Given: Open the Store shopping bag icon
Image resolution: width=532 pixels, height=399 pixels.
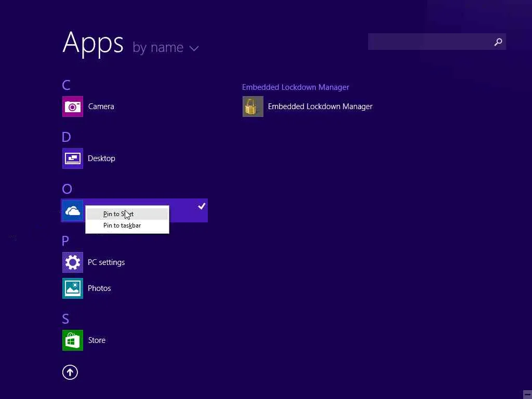Looking at the screenshot, I should 73,340.
